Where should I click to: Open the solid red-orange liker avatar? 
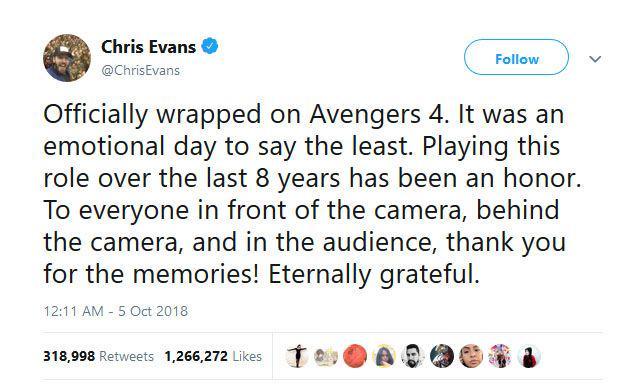(x=355, y=356)
